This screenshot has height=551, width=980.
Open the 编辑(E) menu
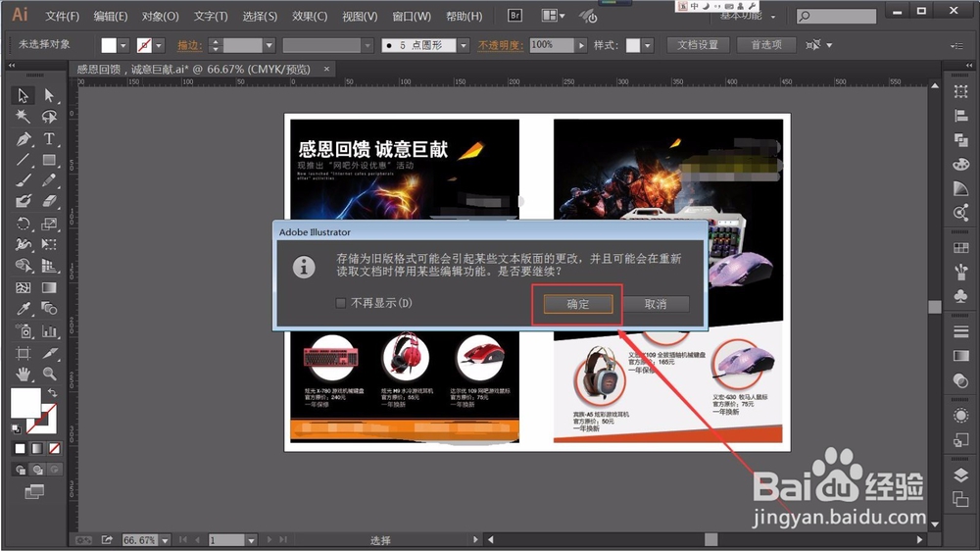tap(111, 17)
